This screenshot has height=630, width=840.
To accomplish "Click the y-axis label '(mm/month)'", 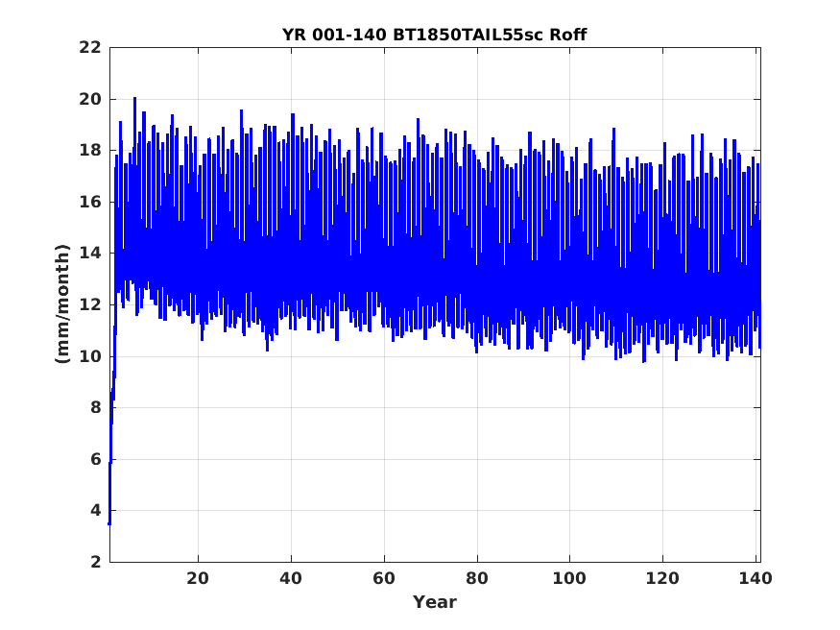I will coord(62,303).
